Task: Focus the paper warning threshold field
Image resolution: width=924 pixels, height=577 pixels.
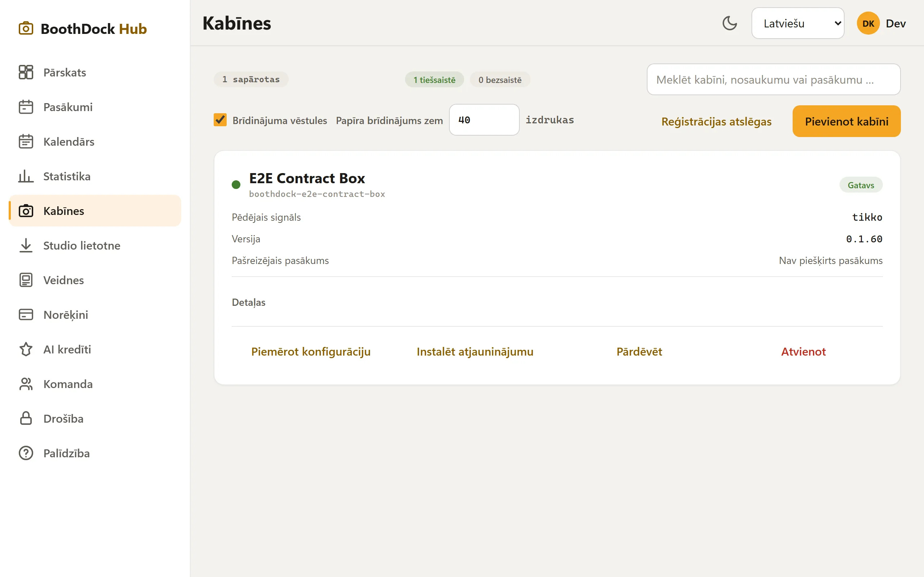Action: (x=484, y=120)
